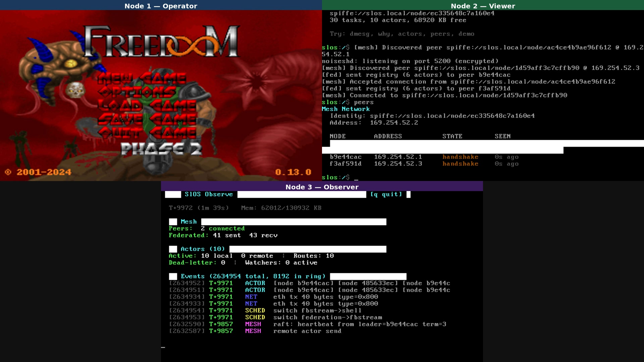Choose Save Game in Freedoom menu

[x=147, y=119]
